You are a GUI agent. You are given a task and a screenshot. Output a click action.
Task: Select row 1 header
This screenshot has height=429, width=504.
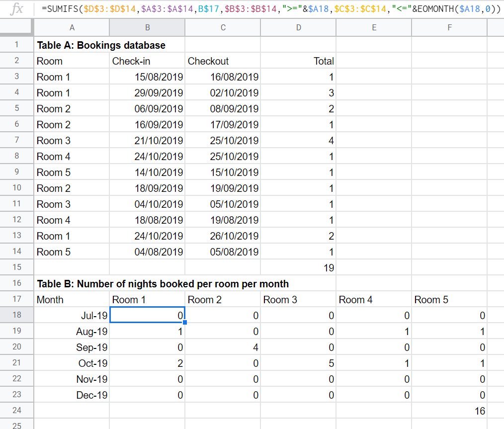point(16,45)
